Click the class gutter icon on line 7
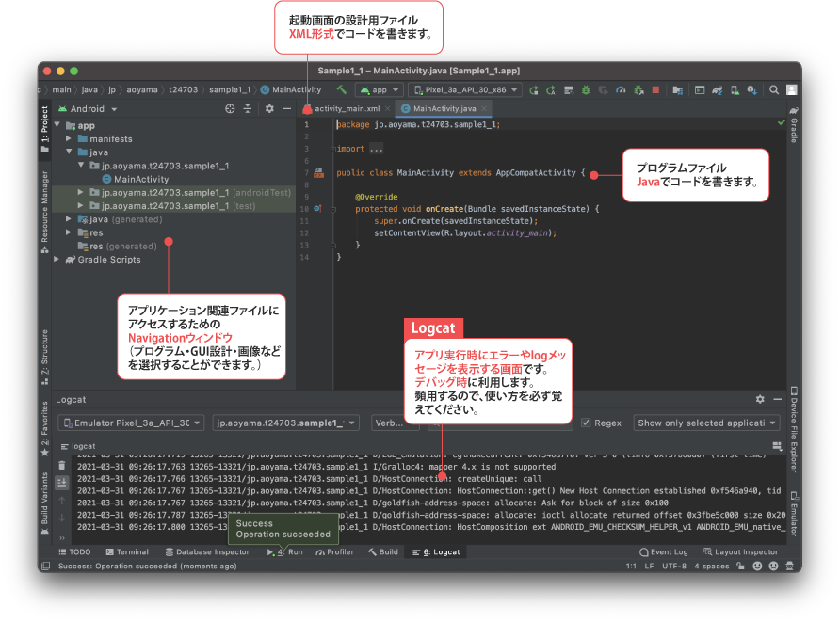The image size is (840, 623). [318, 172]
